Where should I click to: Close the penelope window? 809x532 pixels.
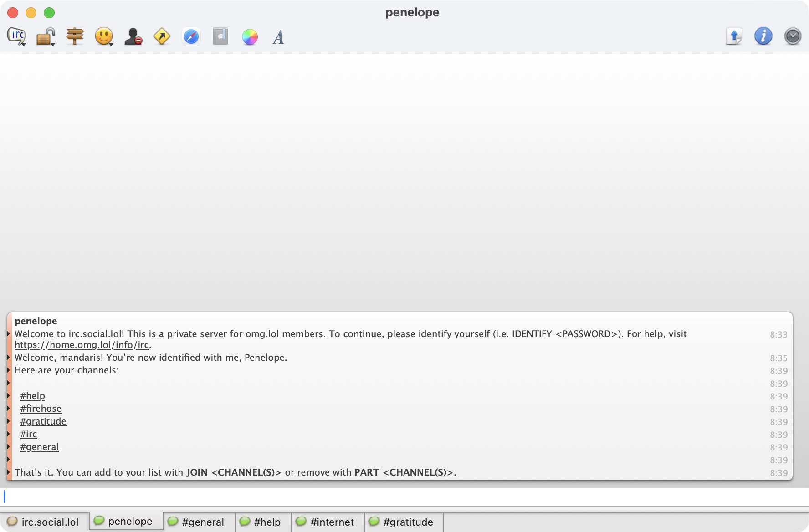[x=13, y=13]
